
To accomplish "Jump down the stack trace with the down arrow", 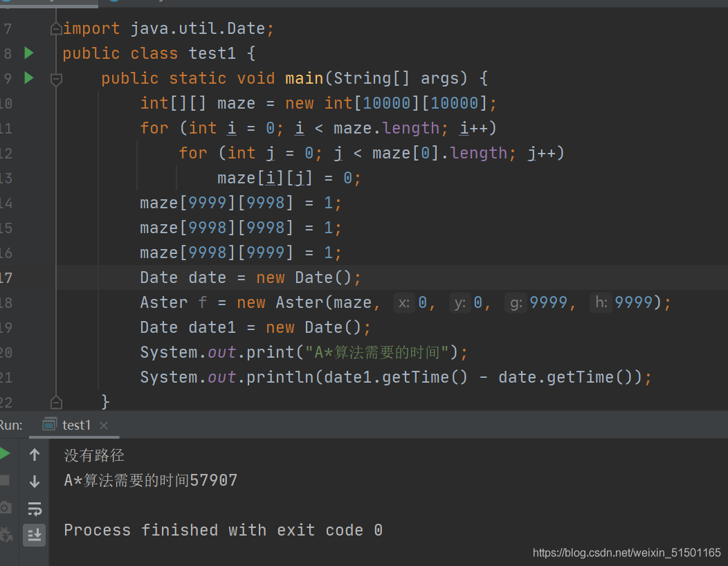I will tap(35, 481).
